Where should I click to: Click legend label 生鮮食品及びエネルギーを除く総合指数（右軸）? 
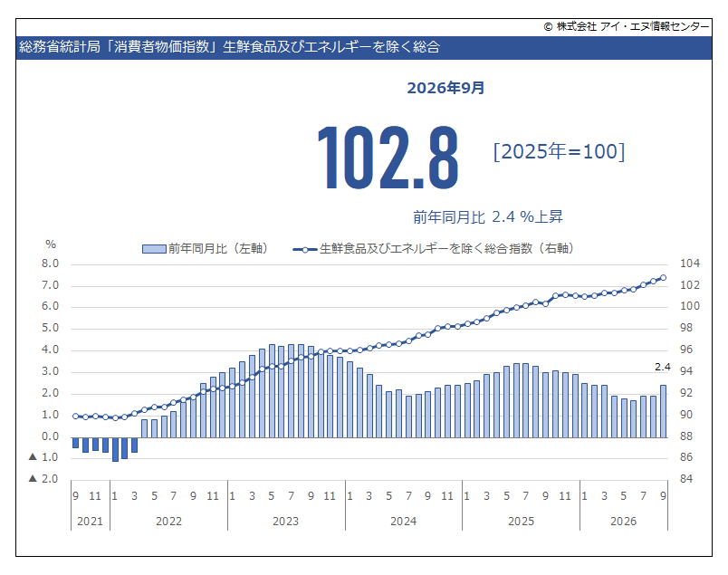click(447, 248)
